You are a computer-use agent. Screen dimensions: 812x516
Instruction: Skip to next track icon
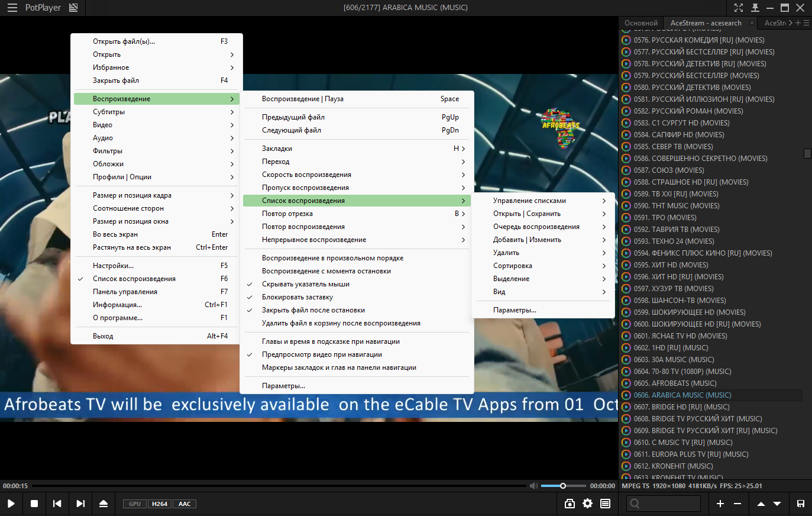[80, 504]
